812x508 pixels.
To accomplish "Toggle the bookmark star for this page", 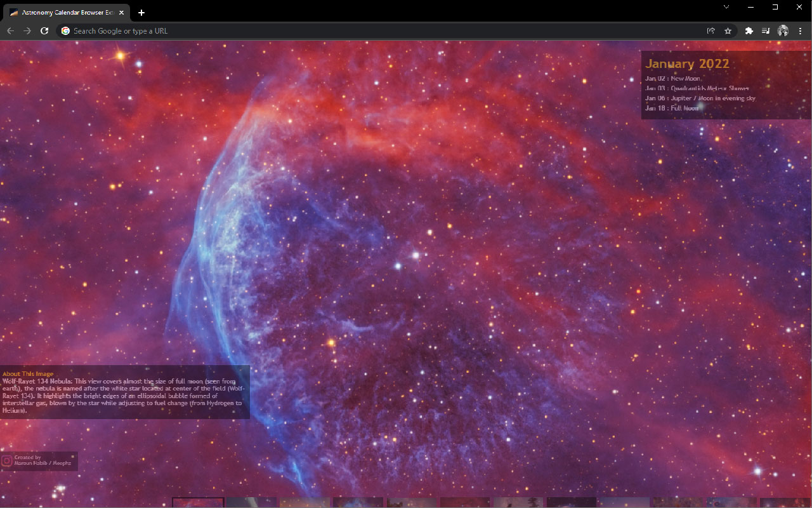I will [x=728, y=30].
